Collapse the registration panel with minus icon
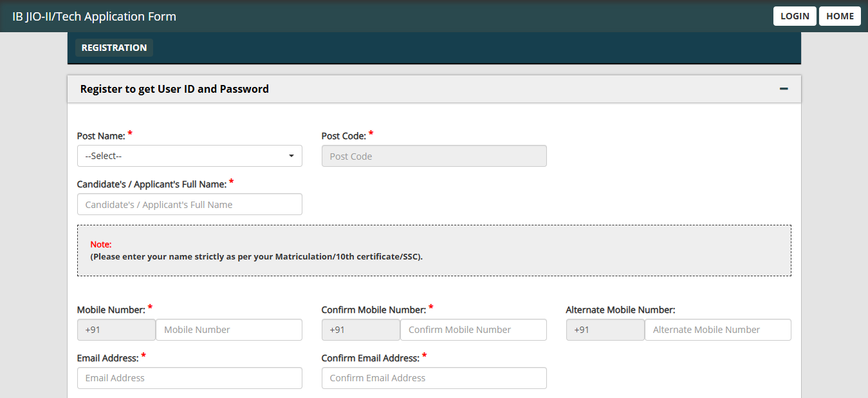The width and height of the screenshot is (868, 398). coord(783,89)
